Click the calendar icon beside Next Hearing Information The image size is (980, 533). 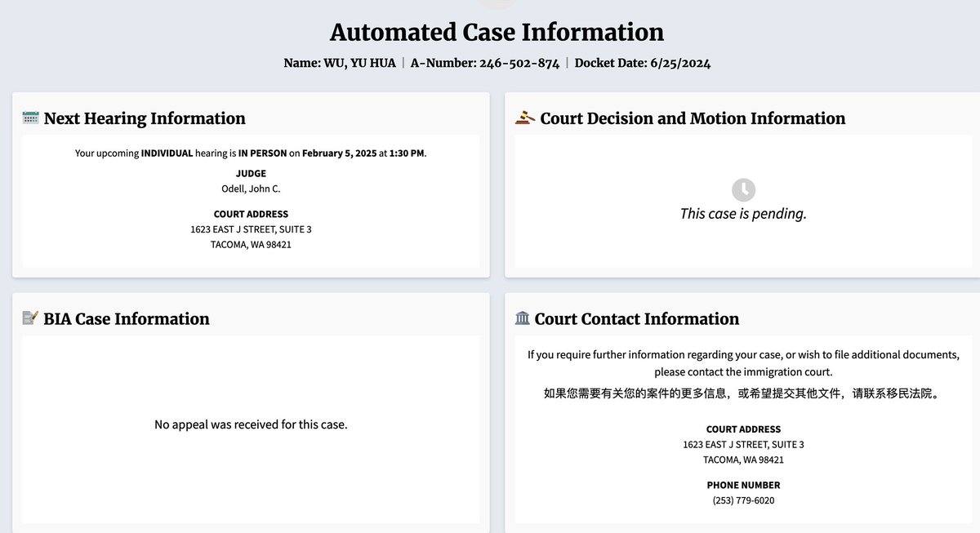pos(30,118)
